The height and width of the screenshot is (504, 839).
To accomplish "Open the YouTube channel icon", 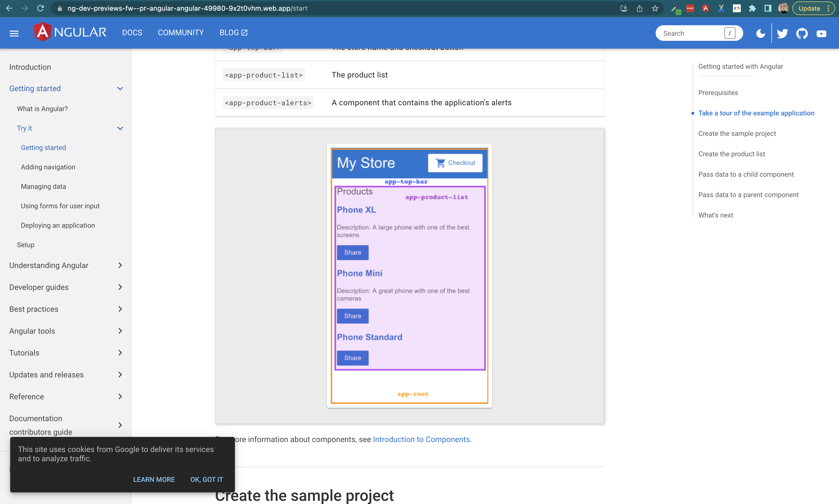I will tap(821, 33).
